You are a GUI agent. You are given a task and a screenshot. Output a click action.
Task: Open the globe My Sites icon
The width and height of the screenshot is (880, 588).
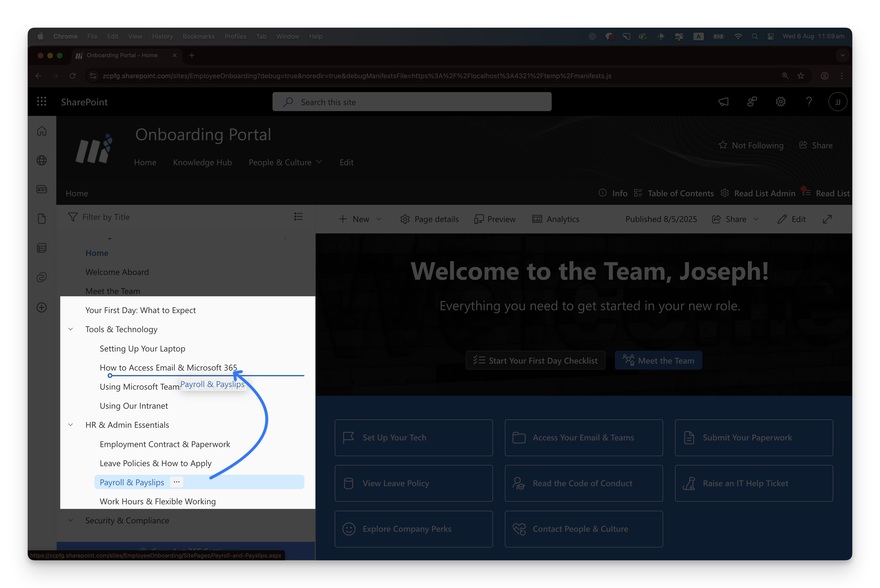pos(42,160)
